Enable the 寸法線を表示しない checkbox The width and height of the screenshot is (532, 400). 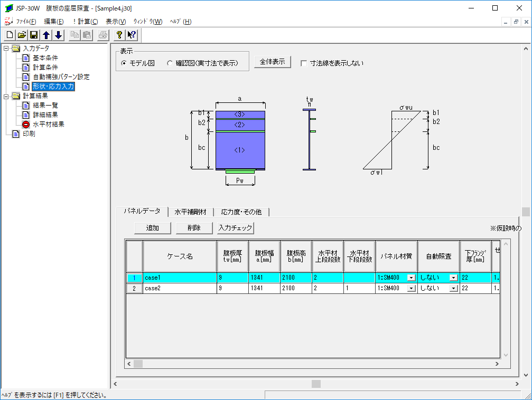[x=304, y=63]
